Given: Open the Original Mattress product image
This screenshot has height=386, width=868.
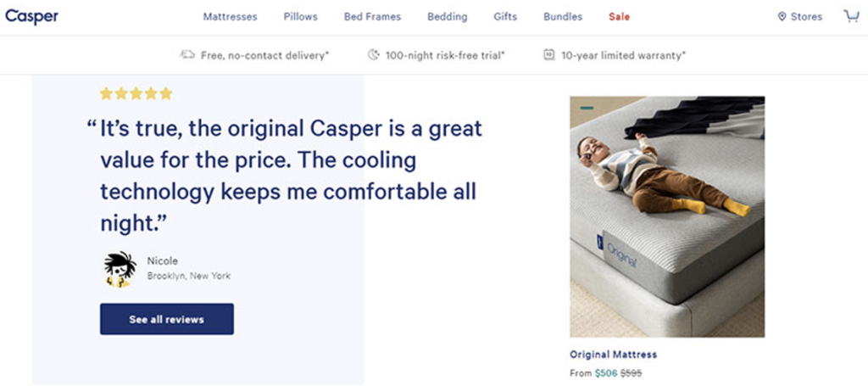Looking at the screenshot, I should 667,216.
